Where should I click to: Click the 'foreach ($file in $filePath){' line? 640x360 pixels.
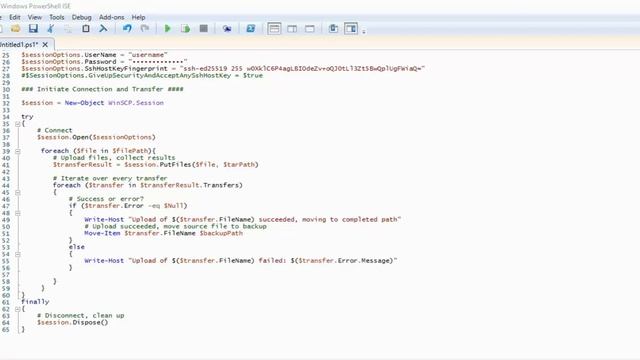[x=98, y=151]
